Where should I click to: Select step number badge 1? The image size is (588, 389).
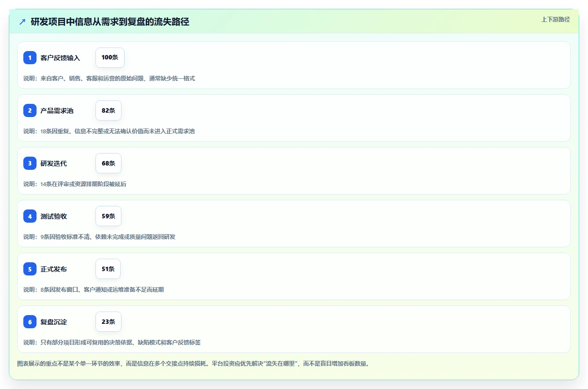point(30,58)
